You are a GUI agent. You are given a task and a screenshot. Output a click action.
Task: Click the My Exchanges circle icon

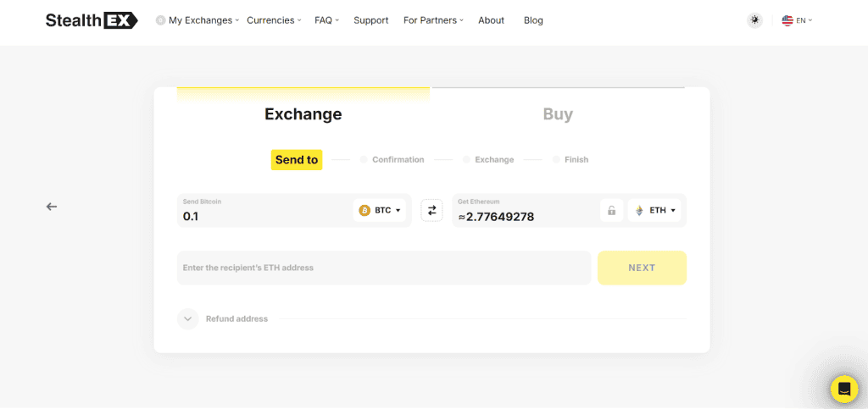click(160, 20)
